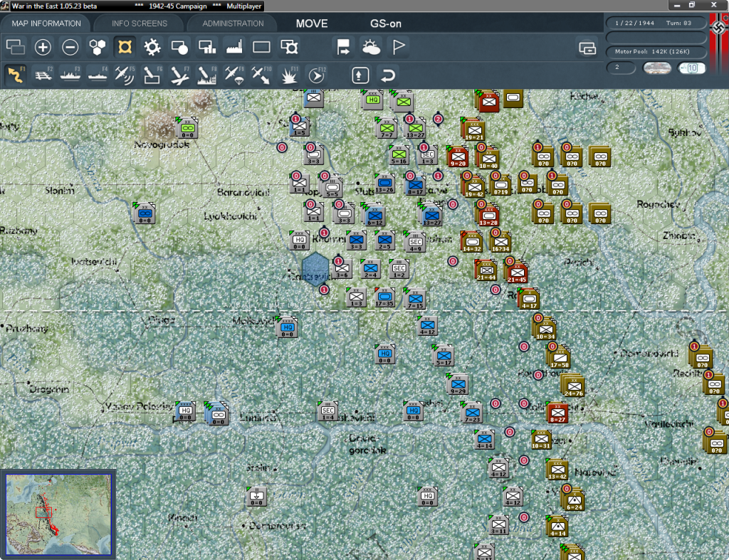Click the white pennant flag icon

(399, 47)
